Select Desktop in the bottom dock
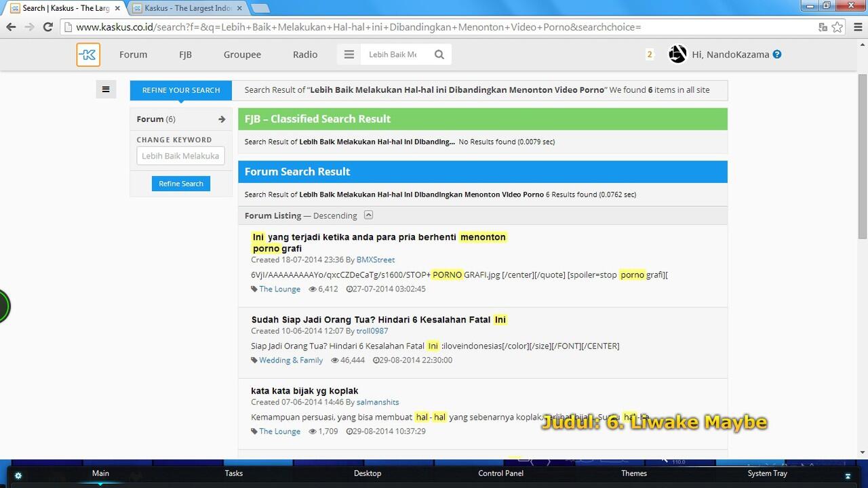Screen dimensions: 868x488 click(x=368, y=473)
